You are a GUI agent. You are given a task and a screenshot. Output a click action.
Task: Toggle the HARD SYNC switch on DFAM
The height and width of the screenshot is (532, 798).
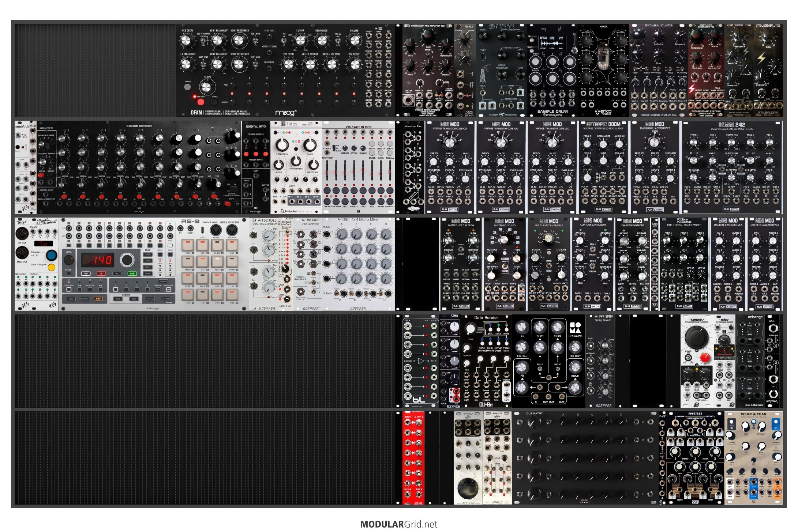203,64
